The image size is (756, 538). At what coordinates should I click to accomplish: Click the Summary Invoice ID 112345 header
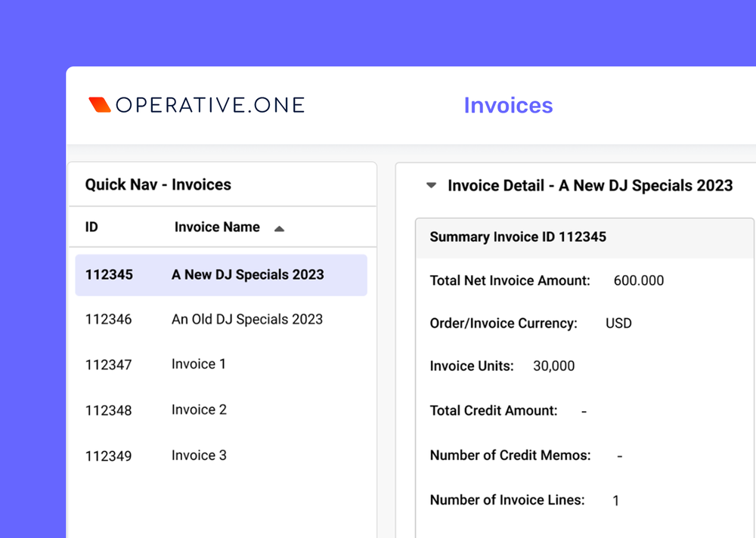click(517, 237)
